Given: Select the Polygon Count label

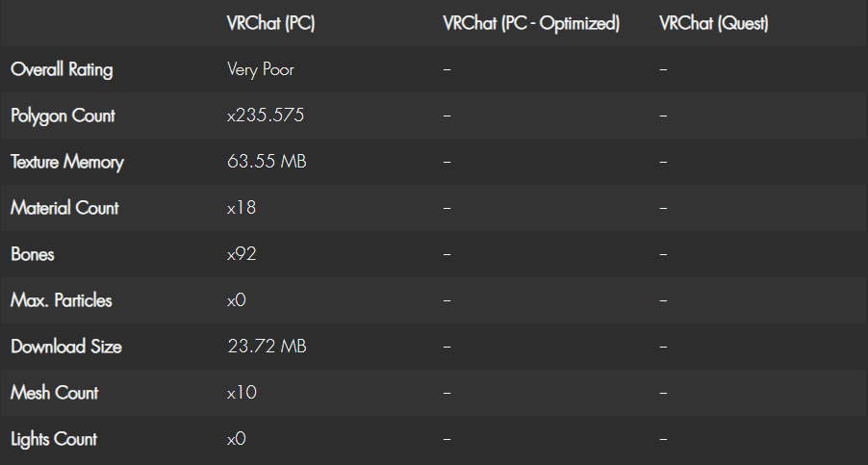Looking at the screenshot, I should coord(64,116).
